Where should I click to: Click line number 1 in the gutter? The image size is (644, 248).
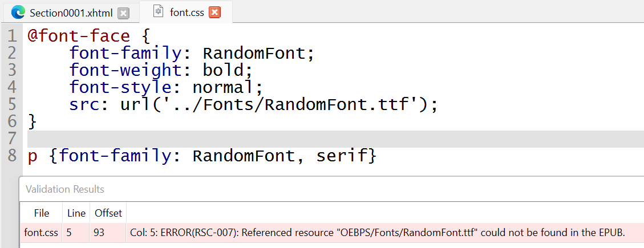tap(12, 36)
